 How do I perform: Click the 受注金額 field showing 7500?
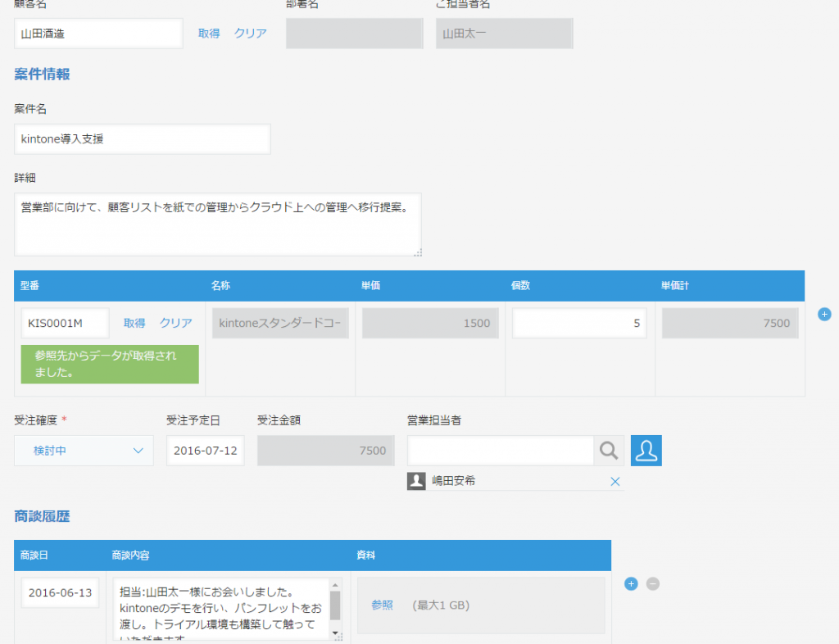(x=326, y=451)
